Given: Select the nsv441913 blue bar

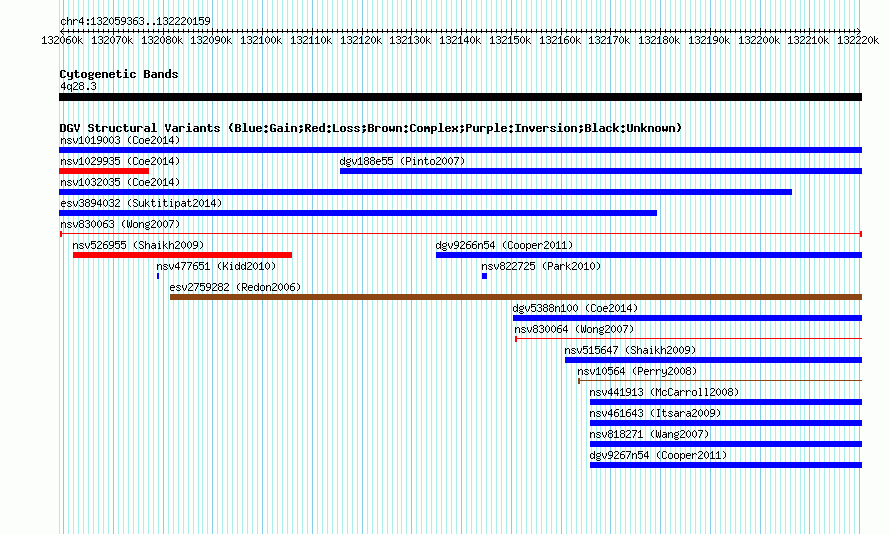Looking at the screenshot, I should [x=726, y=402].
